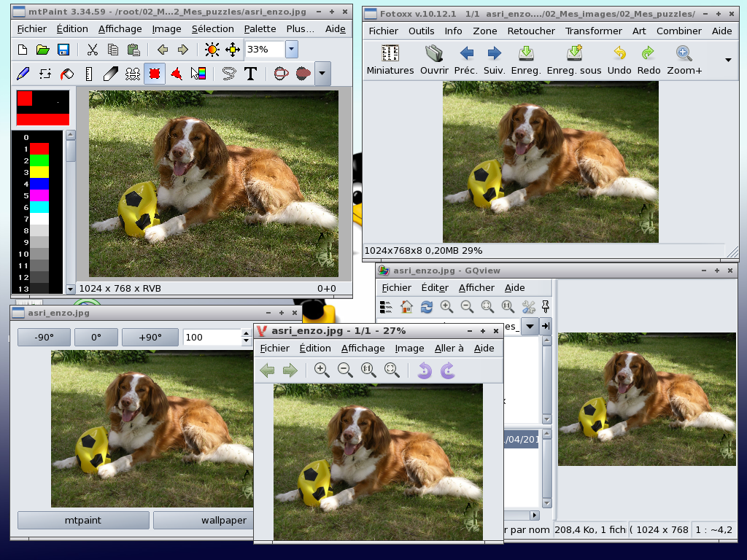Screen dimensions: 747x560
Task: Click mtPaint's four-arrow pan icon
Action: point(233,50)
